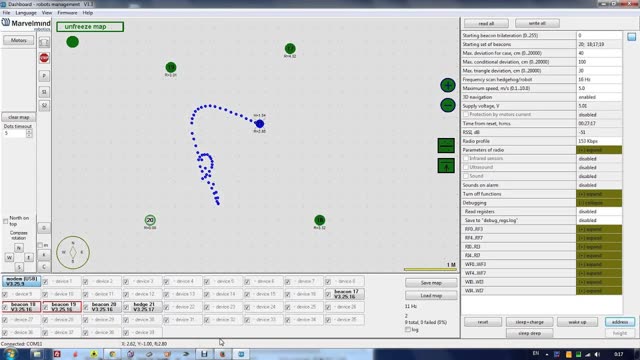Select beacon 18 on the map
The image size is (640, 360).
pyautogui.click(x=320, y=220)
